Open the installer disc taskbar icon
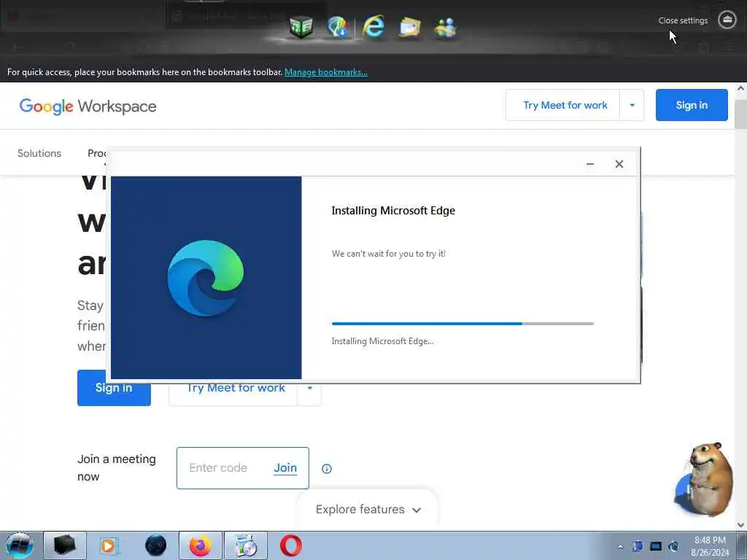 (x=245, y=545)
